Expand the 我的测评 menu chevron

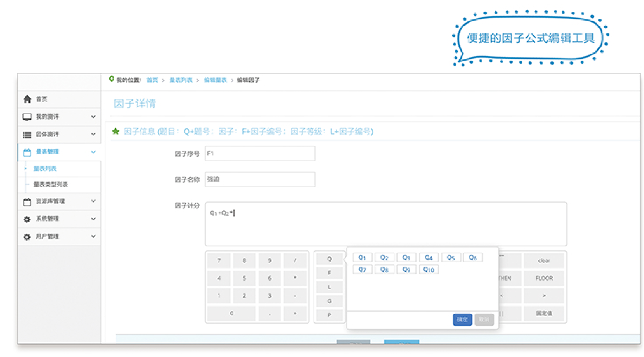tap(93, 117)
